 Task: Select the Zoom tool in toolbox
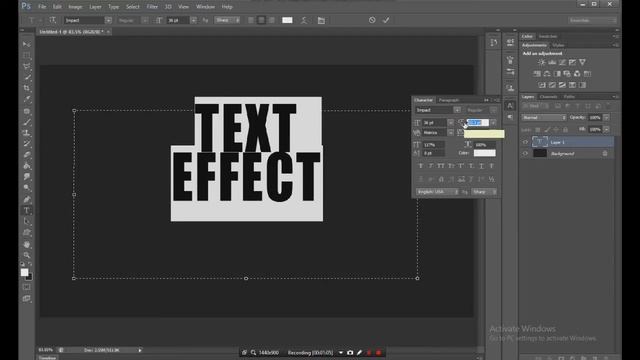click(27, 256)
